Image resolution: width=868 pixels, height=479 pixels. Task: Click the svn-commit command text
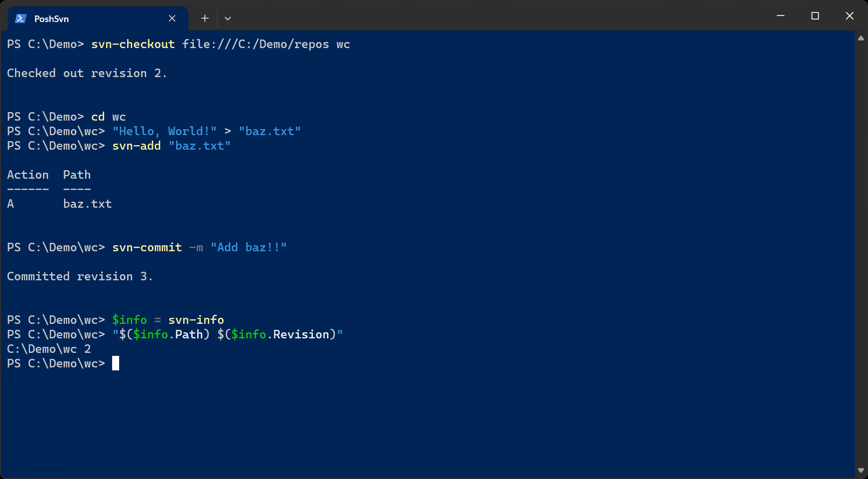pyautogui.click(x=147, y=247)
